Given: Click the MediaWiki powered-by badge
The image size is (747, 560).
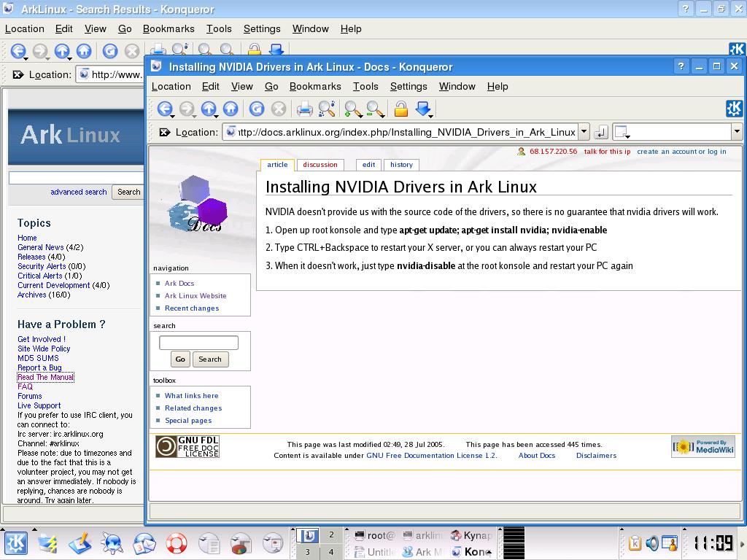Looking at the screenshot, I should (x=703, y=447).
